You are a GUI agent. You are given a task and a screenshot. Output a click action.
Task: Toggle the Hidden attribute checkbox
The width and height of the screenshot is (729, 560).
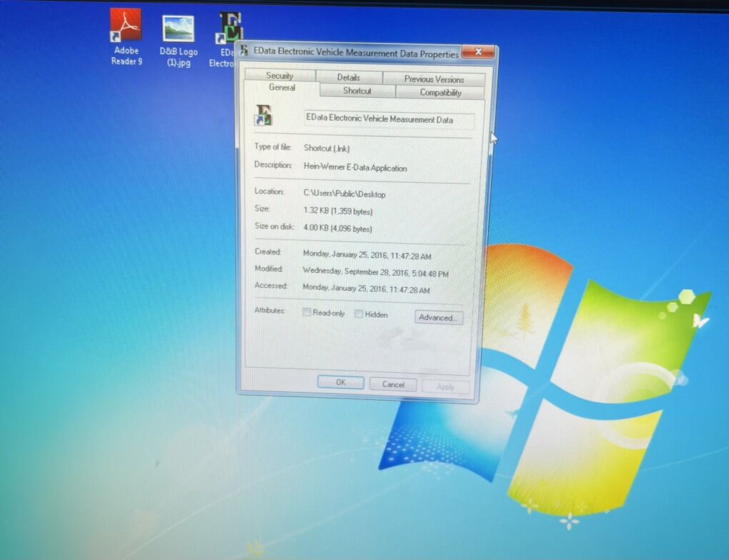[359, 314]
